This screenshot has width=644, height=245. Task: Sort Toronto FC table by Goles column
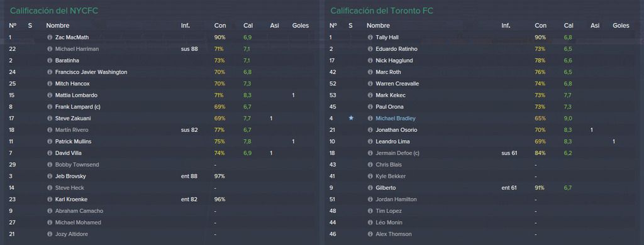[x=621, y=26]
